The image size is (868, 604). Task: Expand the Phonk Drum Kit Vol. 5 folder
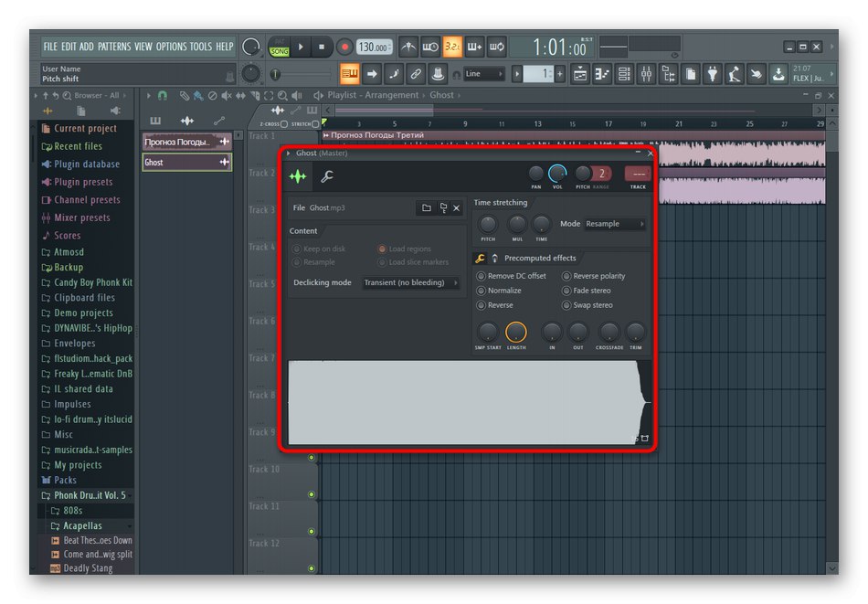pyautogui.click(x=90, y=495)
